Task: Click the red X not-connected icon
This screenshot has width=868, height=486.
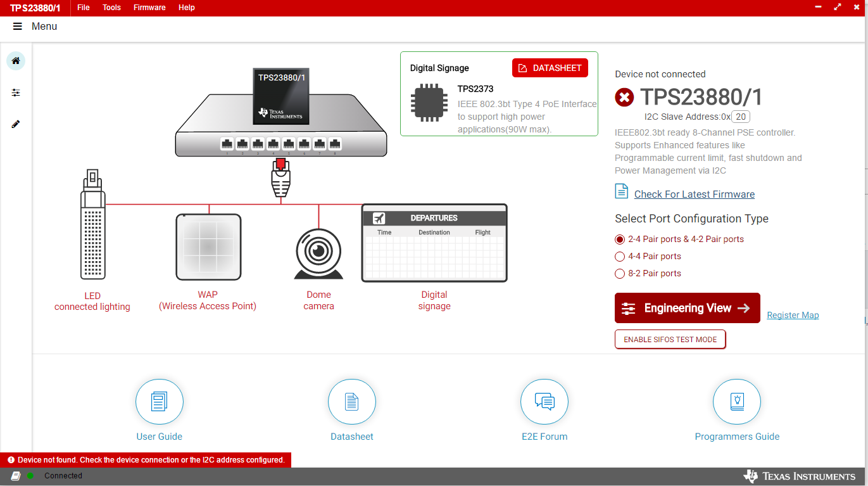Action: (x=624, y=98)
